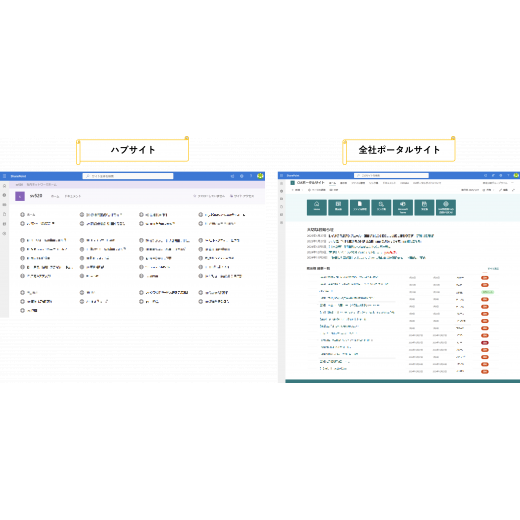The image size is (520, 520).
Task: Focus the search box in the hub site header
Action: pyautogui.click(x=128, y=176)
